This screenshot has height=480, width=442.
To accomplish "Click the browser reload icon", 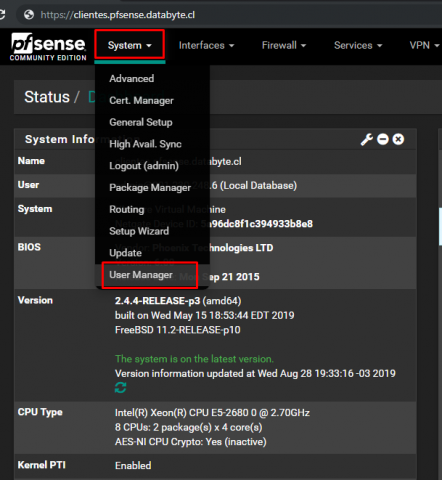I will (x=2, y=15).
